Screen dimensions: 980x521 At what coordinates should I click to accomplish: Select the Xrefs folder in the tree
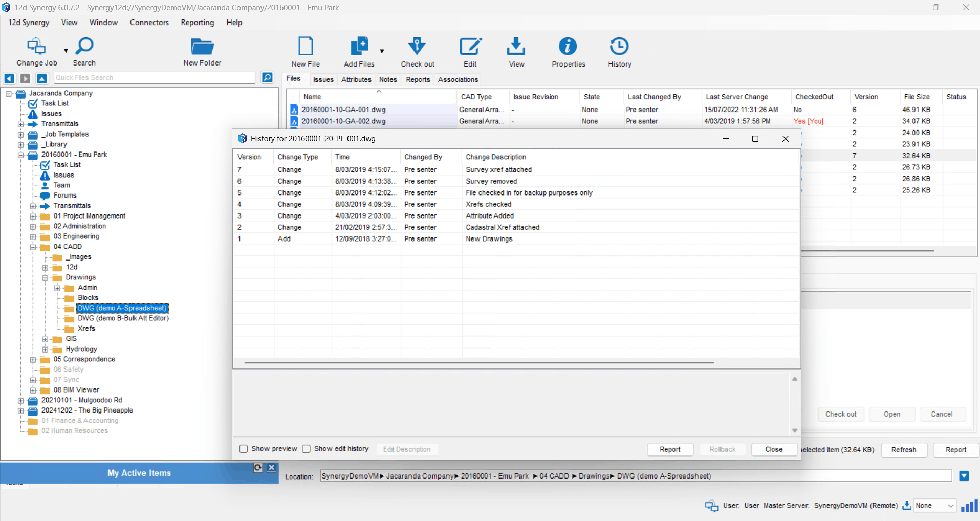(x=86, y=329)
